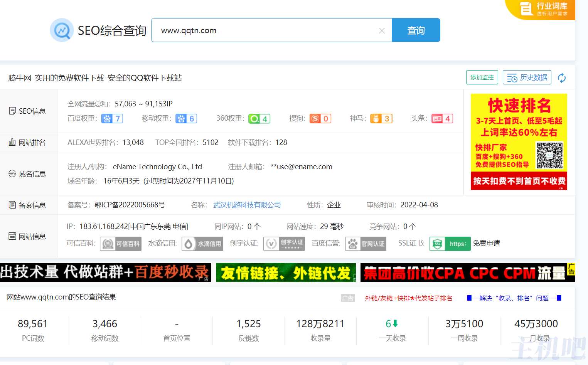Viewport: 588px width, 365px height.
Task: Click the SSL https certificate badge
Action: click(x=450, y=244)
